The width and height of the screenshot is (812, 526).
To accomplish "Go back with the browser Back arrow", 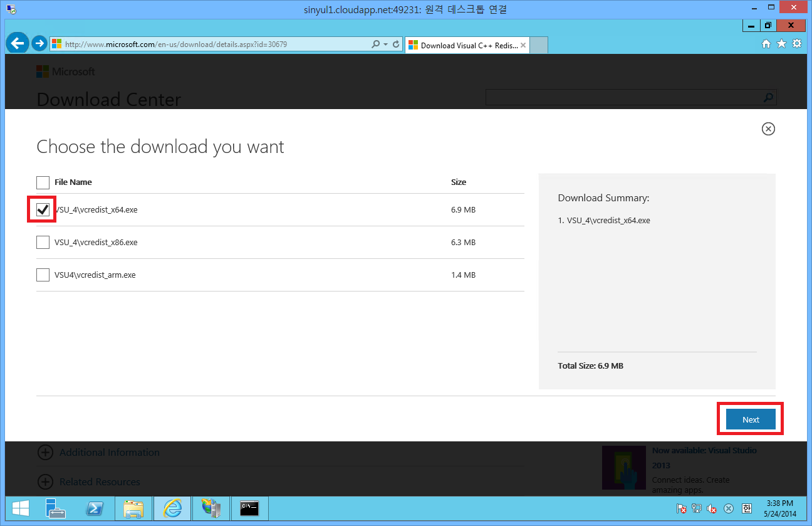I will click(18, 43).
